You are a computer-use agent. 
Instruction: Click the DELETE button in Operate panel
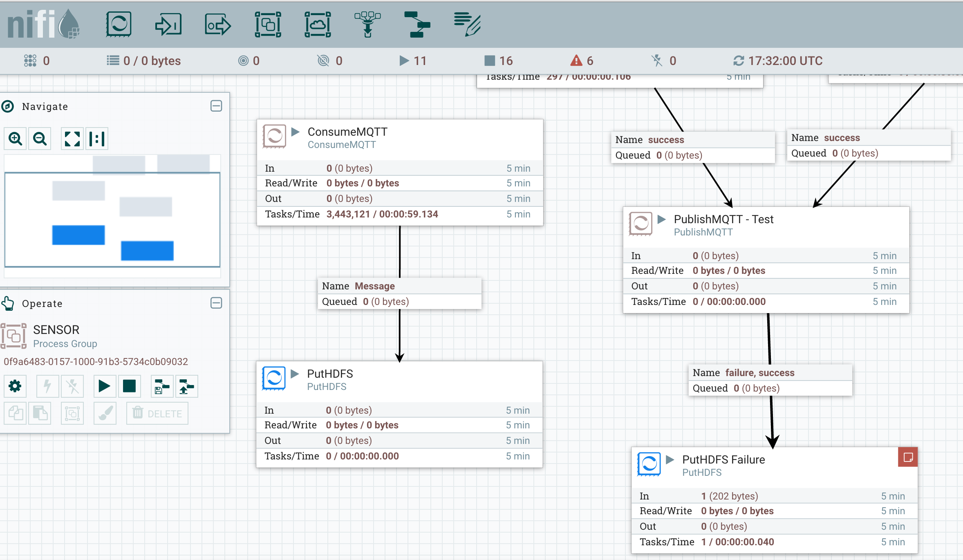157,413
